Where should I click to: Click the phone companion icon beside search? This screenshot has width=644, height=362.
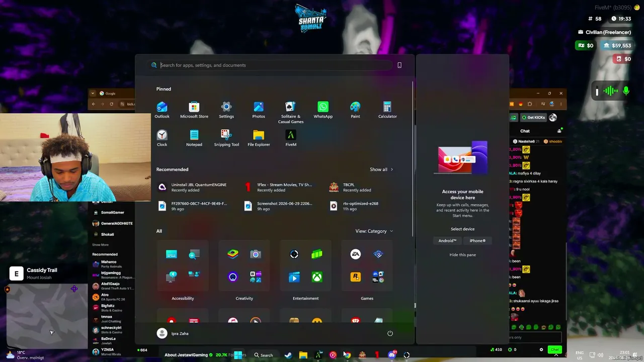(x=399, y=65)
